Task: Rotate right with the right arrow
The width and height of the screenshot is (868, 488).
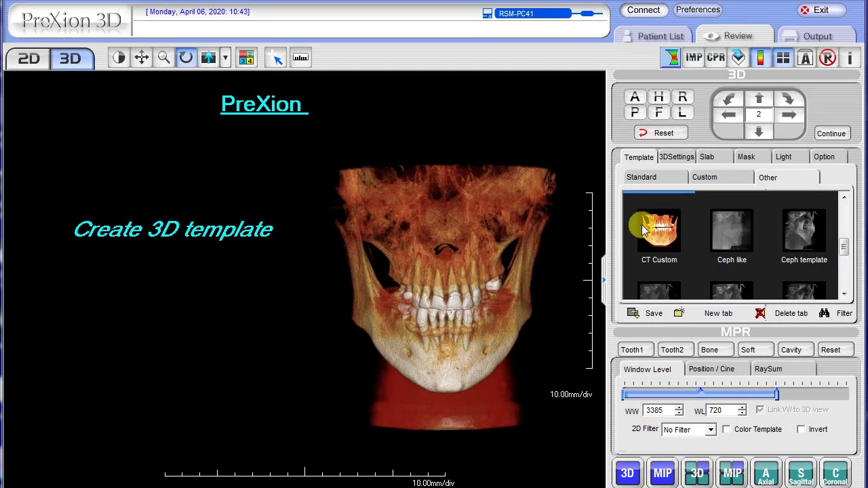Action: [x=788, y=115]
